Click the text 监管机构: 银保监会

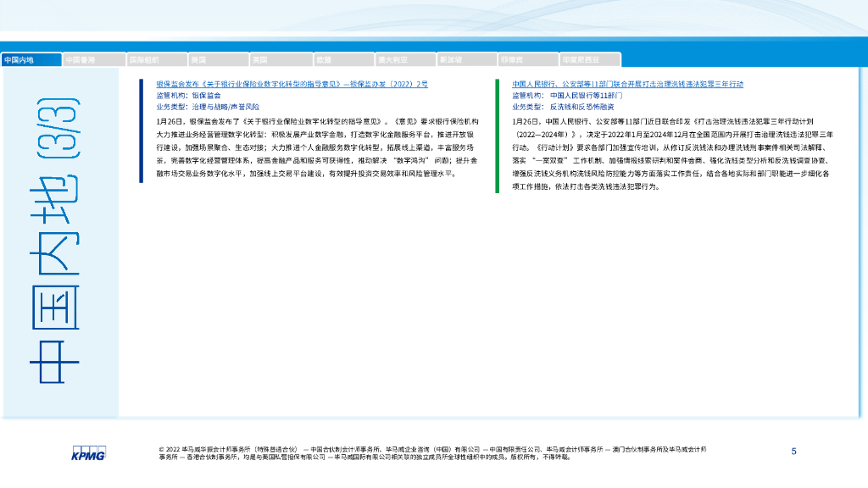click(188, 96)
